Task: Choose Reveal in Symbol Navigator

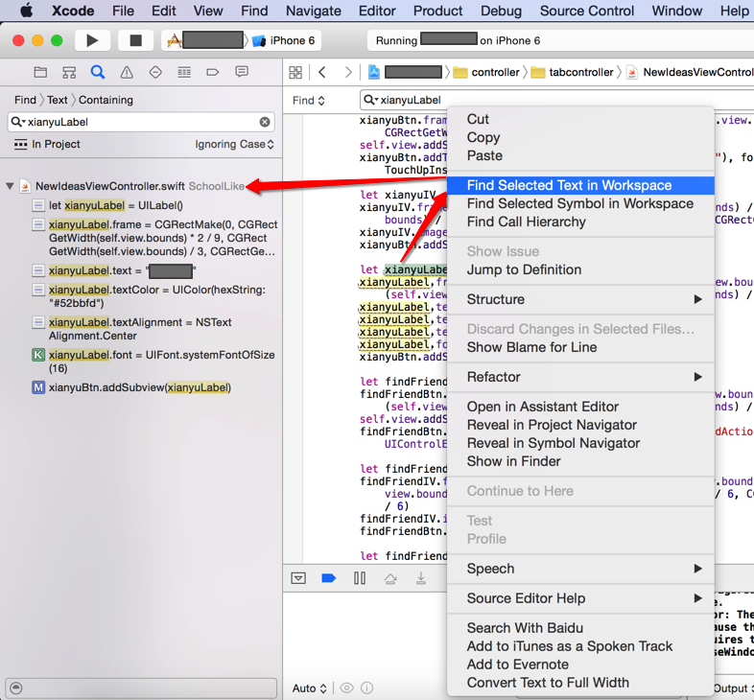Action: click(580, 443)
